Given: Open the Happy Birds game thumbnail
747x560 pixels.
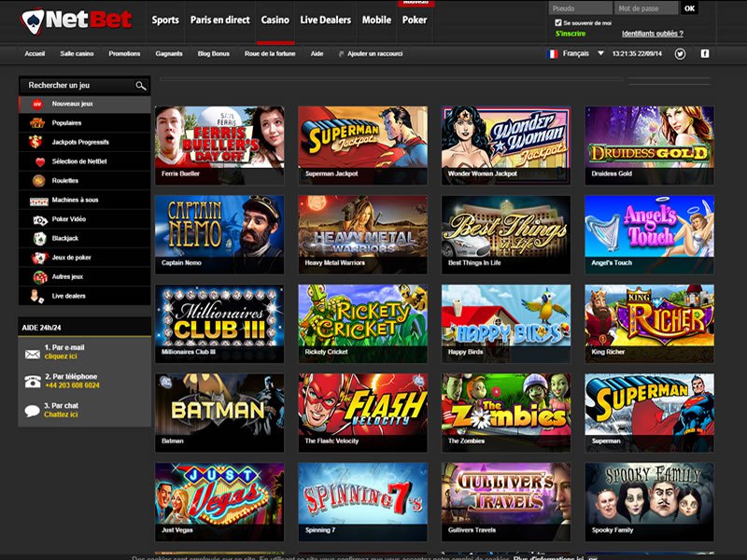Looking at the screenshot, I should pos(506,323).
